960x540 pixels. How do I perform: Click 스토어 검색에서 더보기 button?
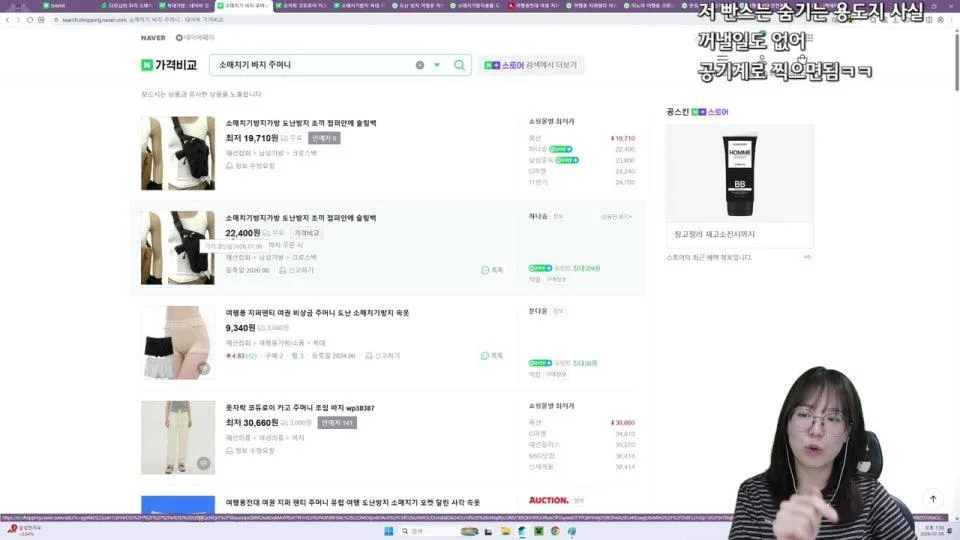[531, 65]
